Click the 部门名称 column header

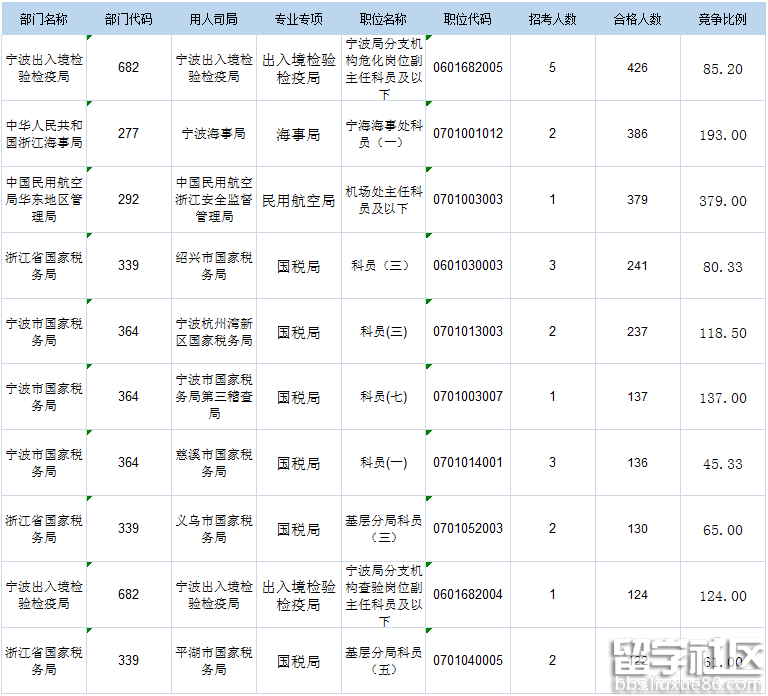tap(43, 20)
